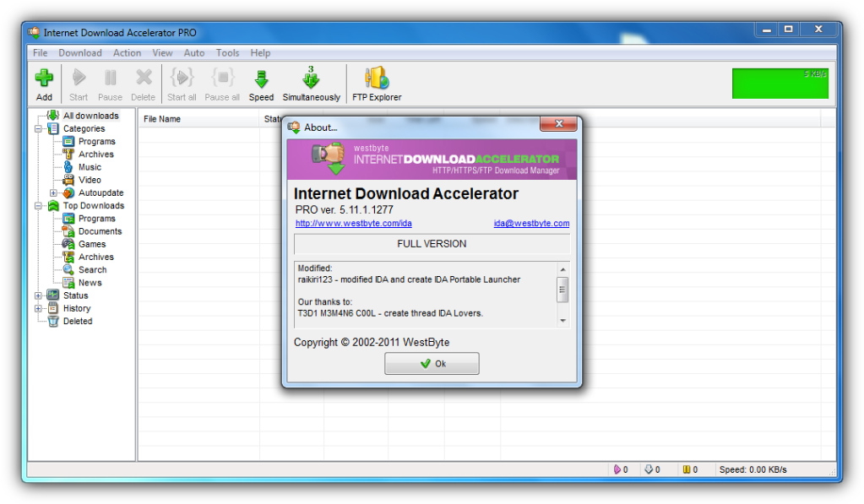The height and width of the screenshot is (504, 864).
Task: Open the Tools menu
Action: point(227,53)
